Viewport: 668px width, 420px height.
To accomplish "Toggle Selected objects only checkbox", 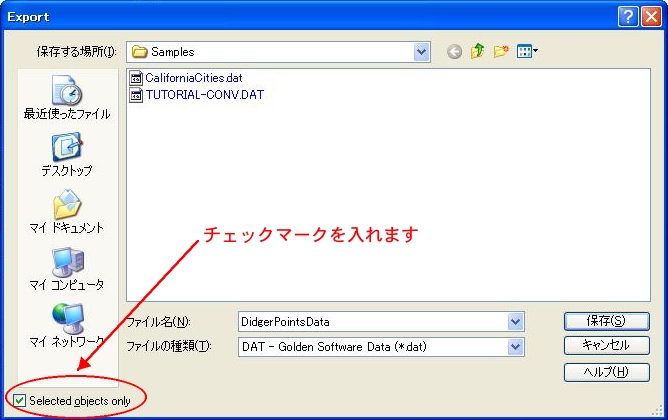I will pyautogui.click(x=19, y=400).
